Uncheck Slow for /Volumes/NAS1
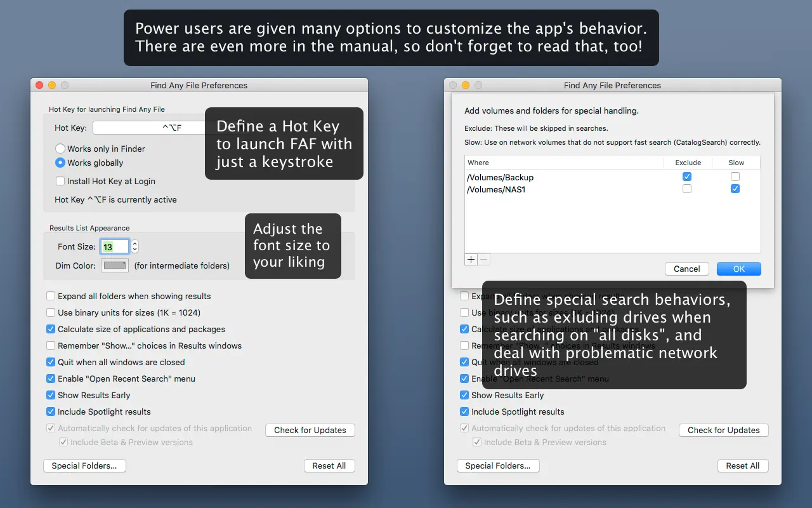The width and height of the screenshot is (812, 508). tap(735, 189)
